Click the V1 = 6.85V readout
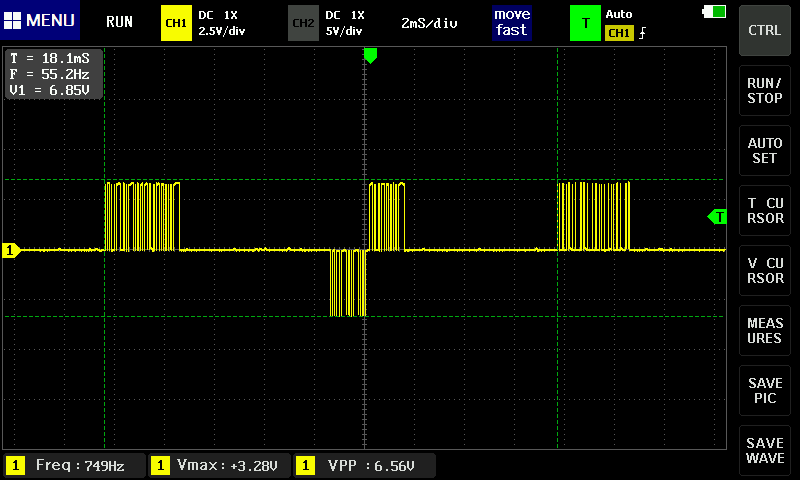This screenshot has width=800, height=480. [x=49, y=90]
